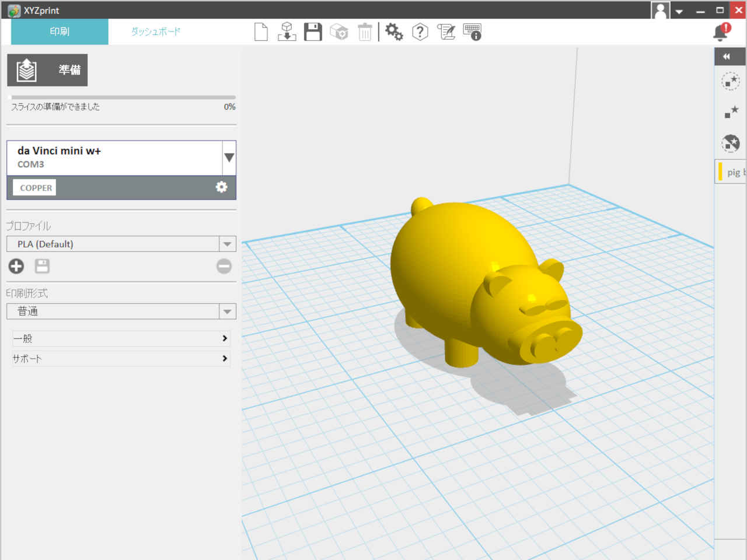The image size is (747, 560).
Task: Click the 3D box model icon in the toolbar
Action: [x=339, y=32]
